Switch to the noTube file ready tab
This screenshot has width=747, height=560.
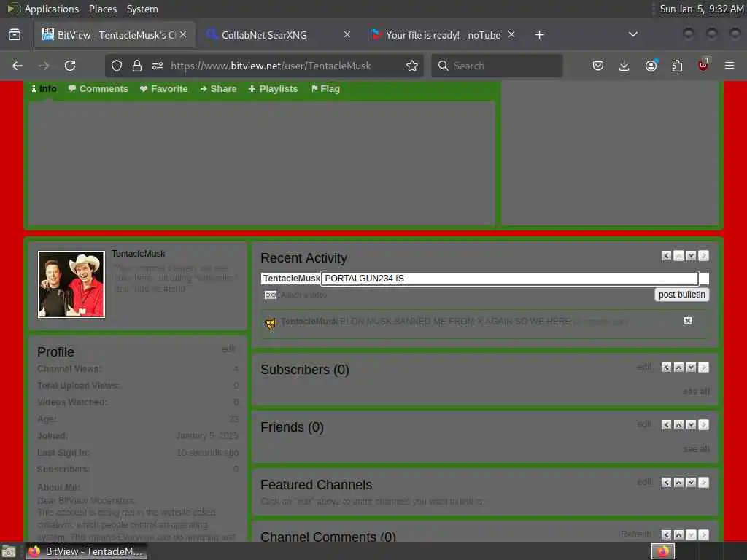coord(443,35)
